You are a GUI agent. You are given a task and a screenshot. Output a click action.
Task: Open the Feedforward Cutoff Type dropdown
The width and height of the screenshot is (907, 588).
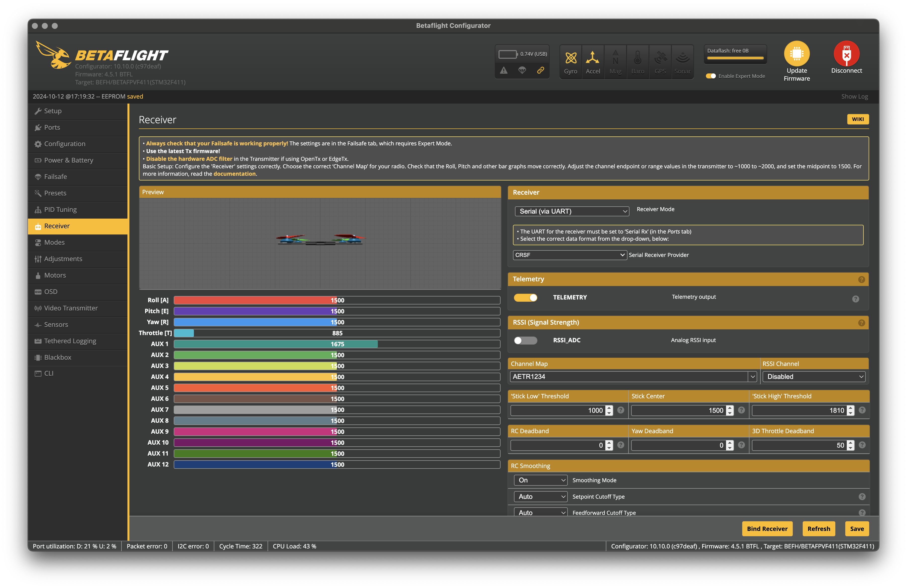[541, 512]
